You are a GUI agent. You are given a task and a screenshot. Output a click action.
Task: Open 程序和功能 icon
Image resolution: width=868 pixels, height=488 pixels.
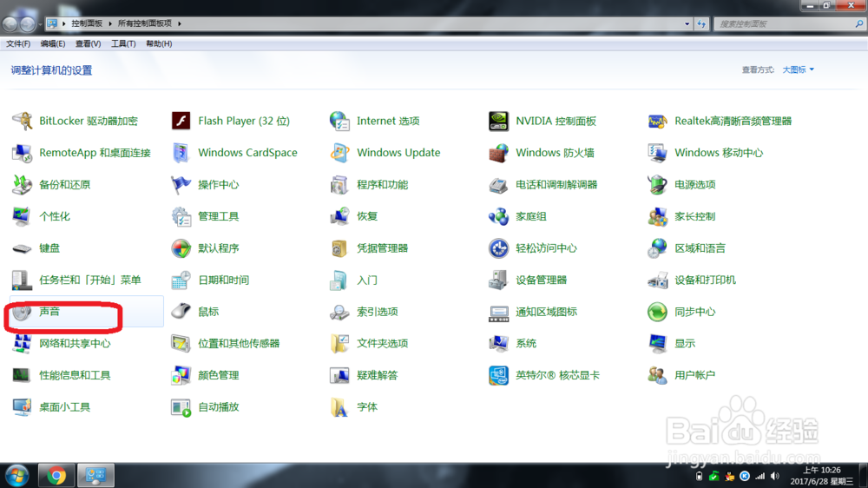coord(339,184)
